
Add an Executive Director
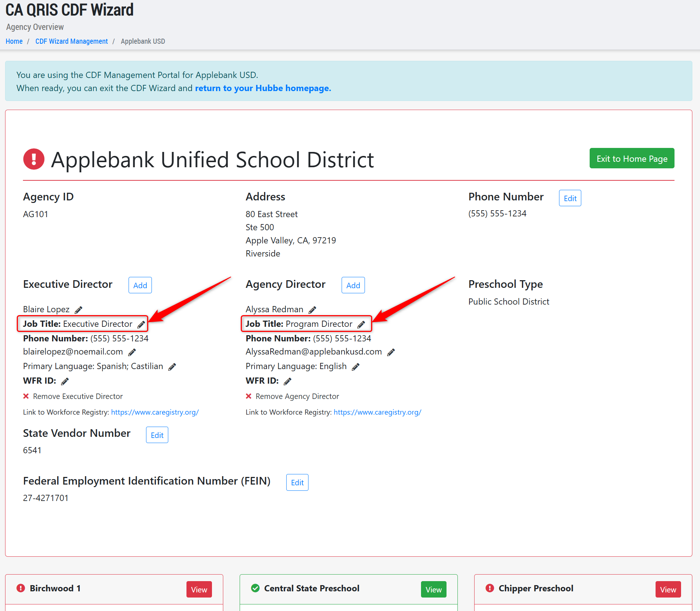(x=140, y=285)
